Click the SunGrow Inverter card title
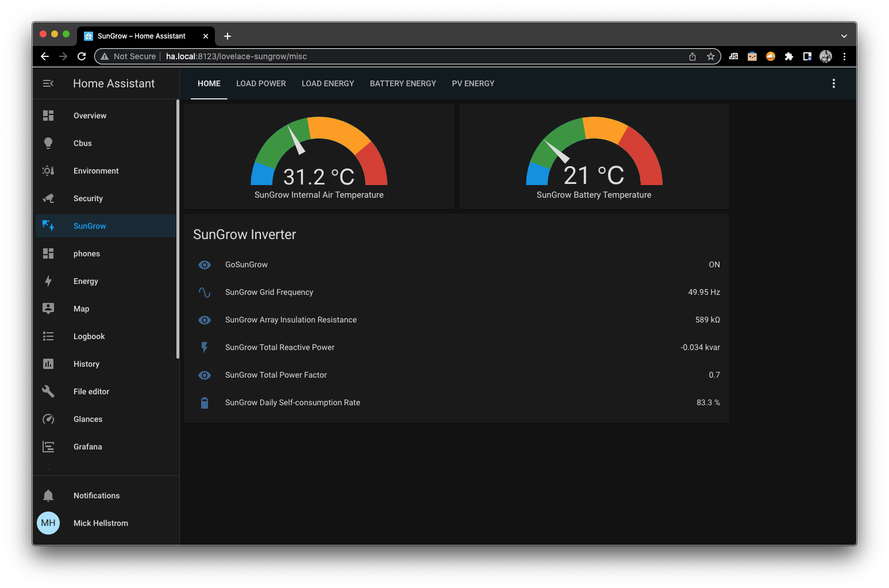This screenshot has width=889, height=588. (245, 235)
